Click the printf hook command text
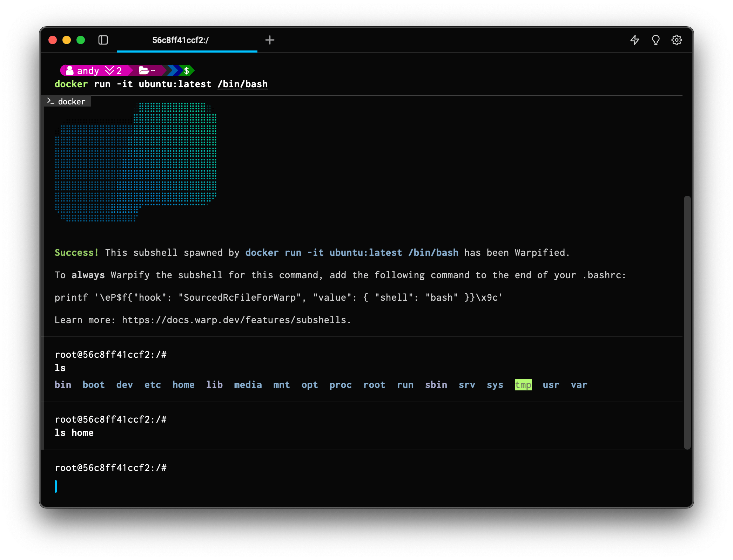This screenshot has width=733, height=560. (278, 298)
